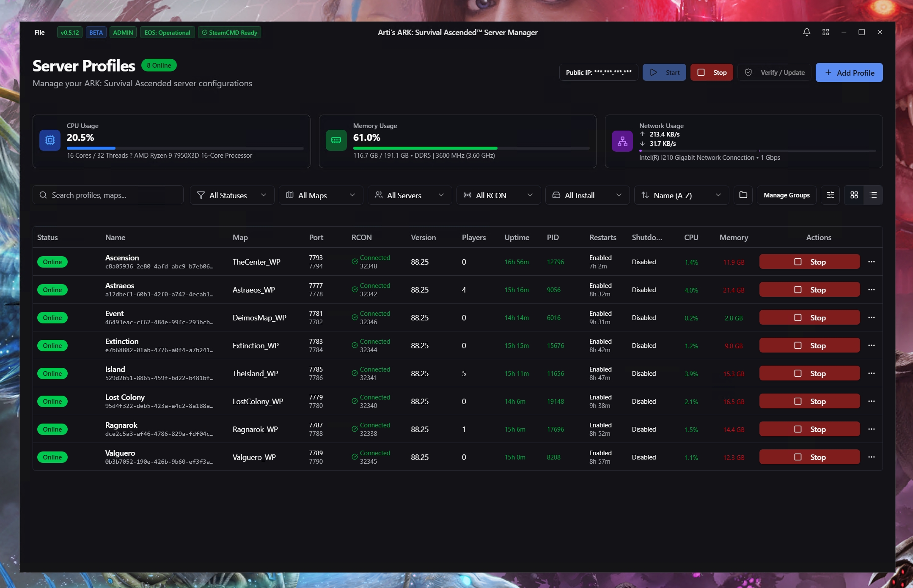Select the Lost Colony profile name
913x588 pixels.
point(125,397)
